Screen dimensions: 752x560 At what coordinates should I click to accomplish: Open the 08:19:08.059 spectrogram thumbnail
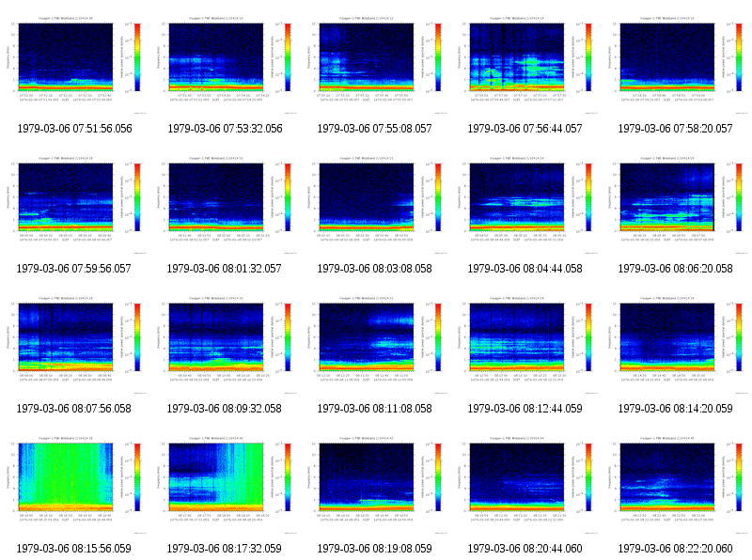(x=375, y=485)
